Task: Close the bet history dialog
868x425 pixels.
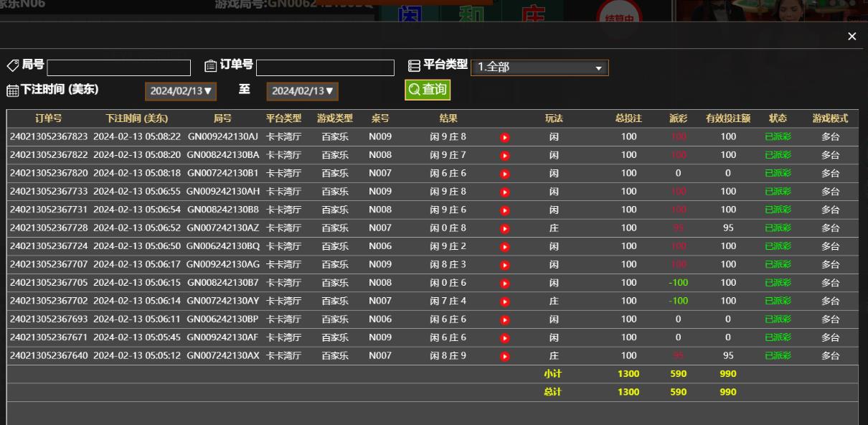Action: (852, 37)
